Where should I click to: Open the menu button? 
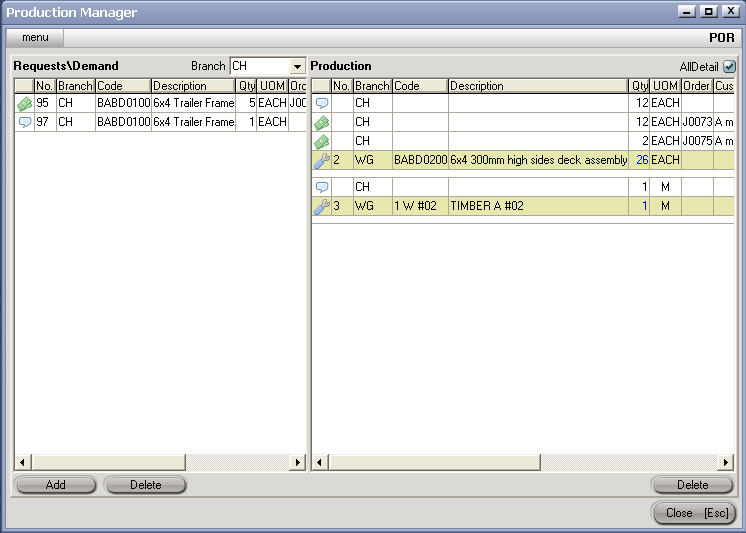tap(35, 38)
